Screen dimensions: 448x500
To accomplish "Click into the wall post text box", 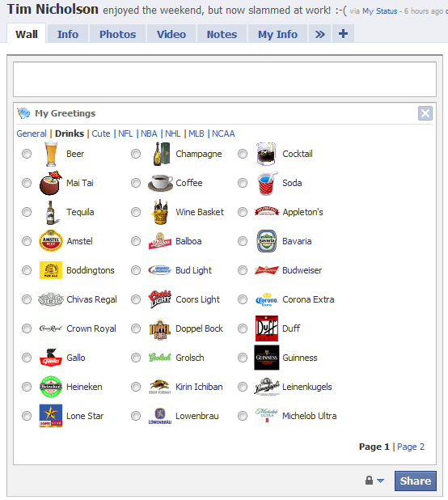I will pos(225,79).
